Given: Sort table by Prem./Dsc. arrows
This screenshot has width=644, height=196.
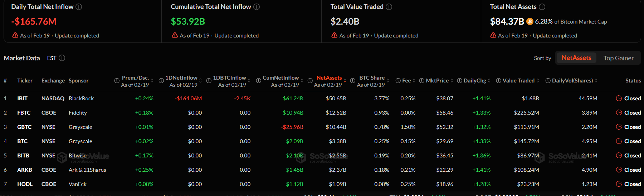Looking at the screenshot, I should pos(152,81).
